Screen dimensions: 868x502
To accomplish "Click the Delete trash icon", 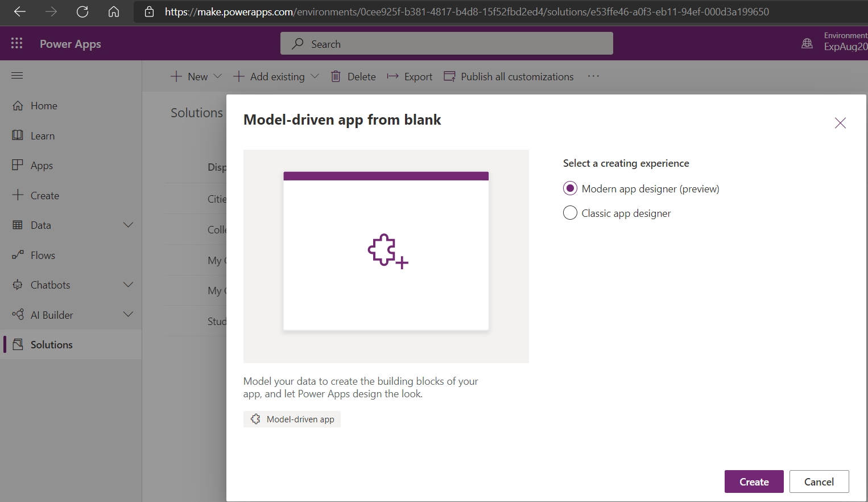I will click(x=336, y=76).
